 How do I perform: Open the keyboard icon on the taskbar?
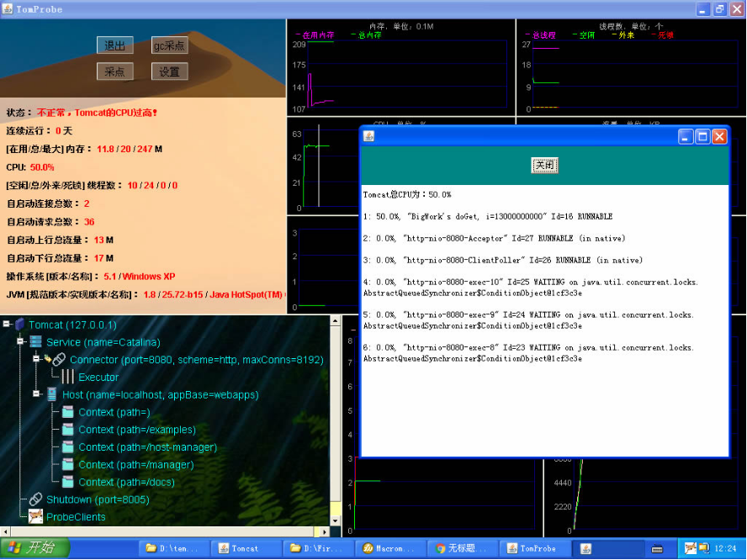[657, 548]
